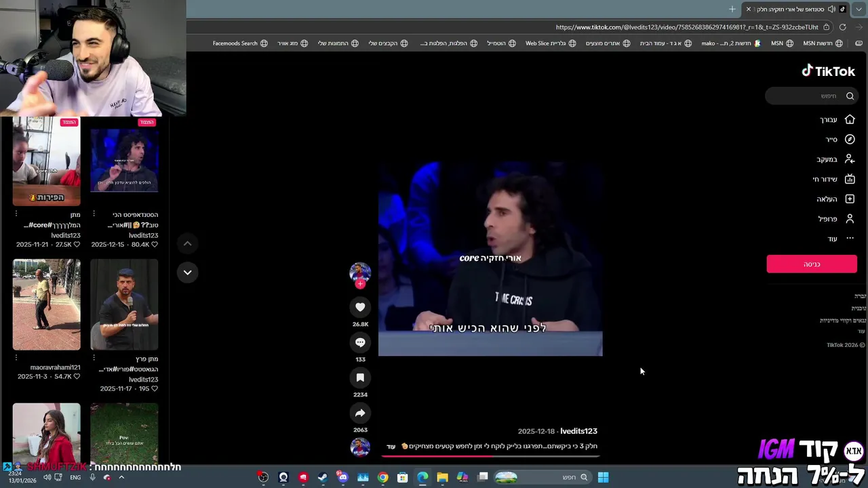Open the comments bubble showing 133
The image size is (868, 488).
(360, 342)
